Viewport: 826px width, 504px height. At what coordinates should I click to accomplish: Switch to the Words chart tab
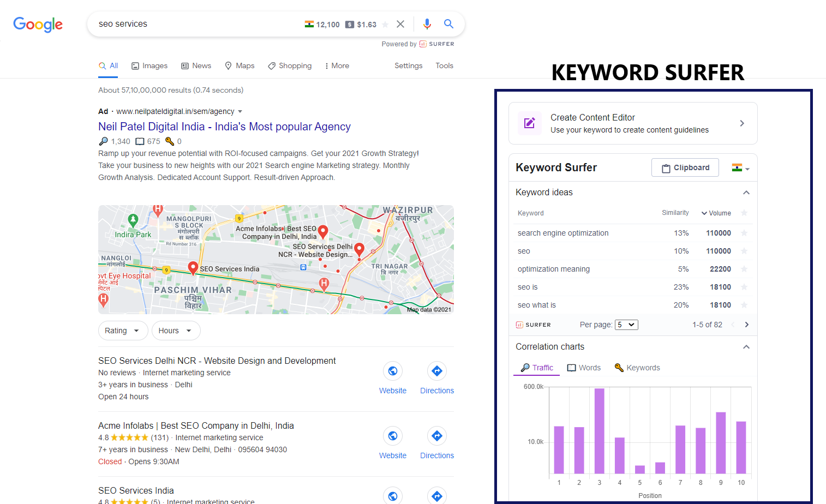pos(584,368)
